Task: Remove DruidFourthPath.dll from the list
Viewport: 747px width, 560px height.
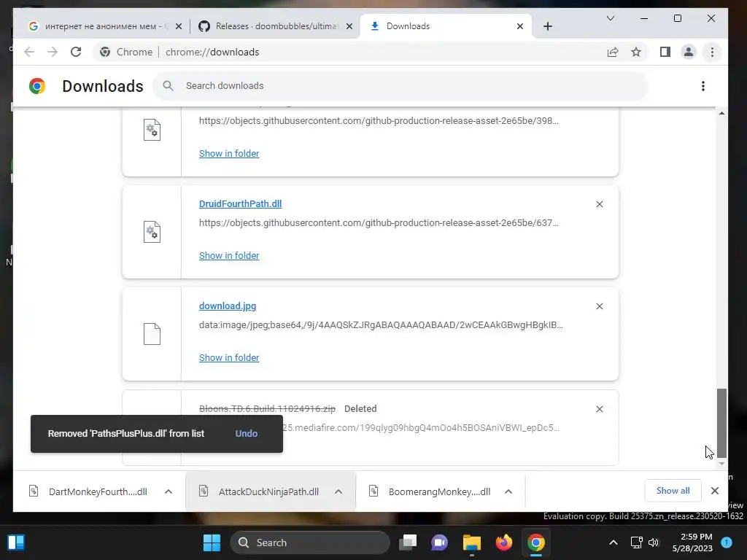Action: pos(600,204)
